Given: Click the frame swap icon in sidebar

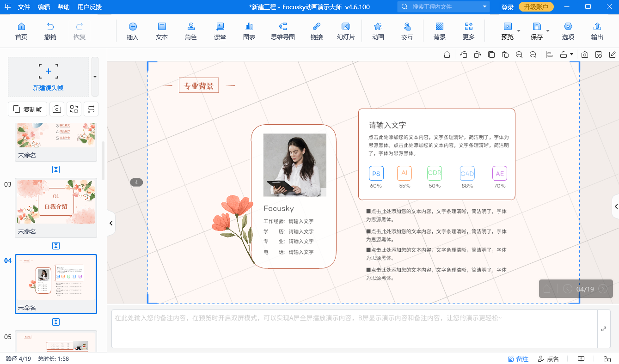Looking at the screenshot, I should (74, 109).
